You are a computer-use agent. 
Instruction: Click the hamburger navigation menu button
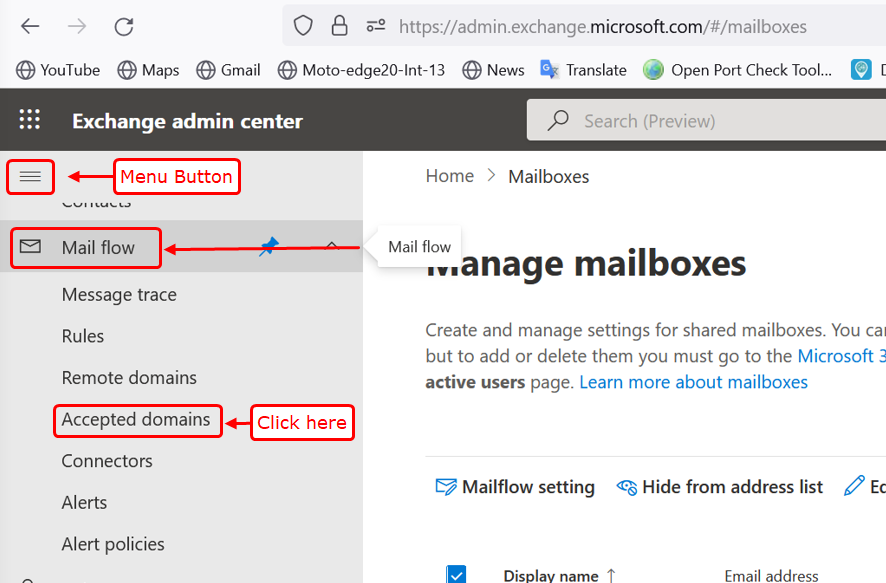coord(30,177)
